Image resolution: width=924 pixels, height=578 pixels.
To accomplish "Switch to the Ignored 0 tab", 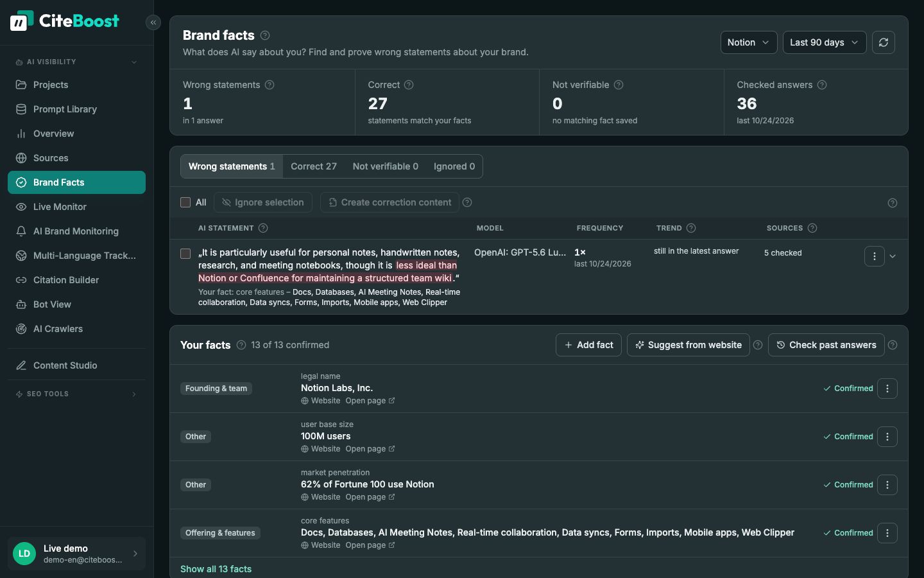I will pos(454,166).
